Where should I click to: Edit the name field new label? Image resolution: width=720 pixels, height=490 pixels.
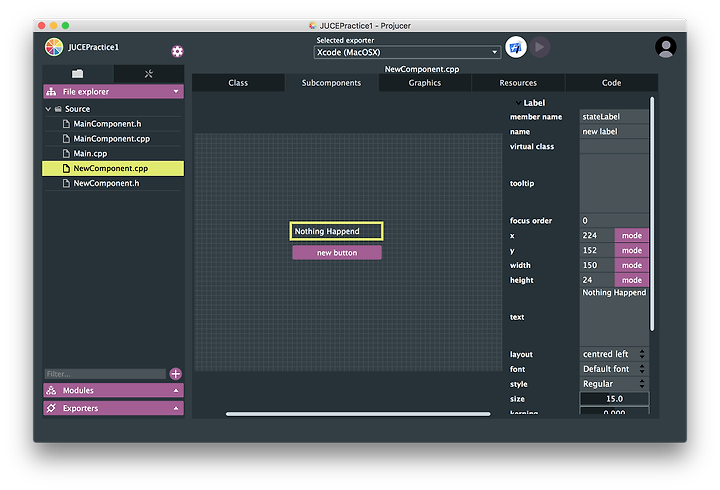click(x=614, y=131)
